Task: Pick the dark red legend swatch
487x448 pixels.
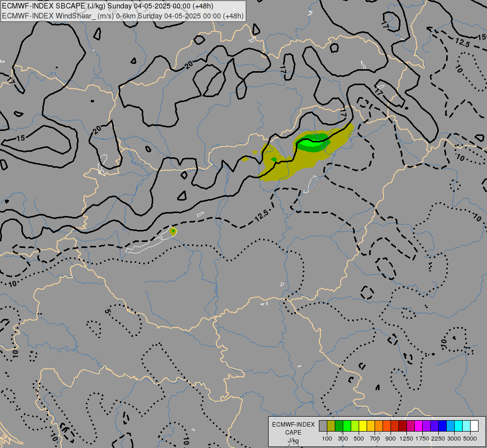Action: click(402, 426)
